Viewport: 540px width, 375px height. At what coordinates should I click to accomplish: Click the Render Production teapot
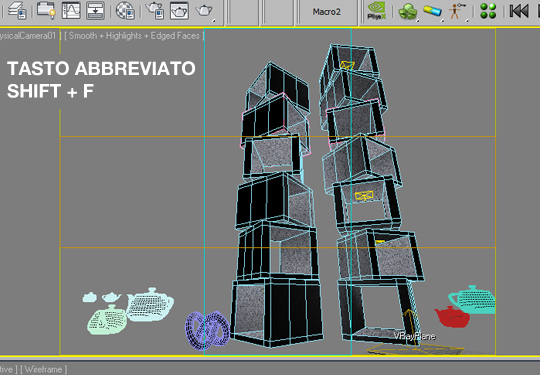(x=204, y=10)
